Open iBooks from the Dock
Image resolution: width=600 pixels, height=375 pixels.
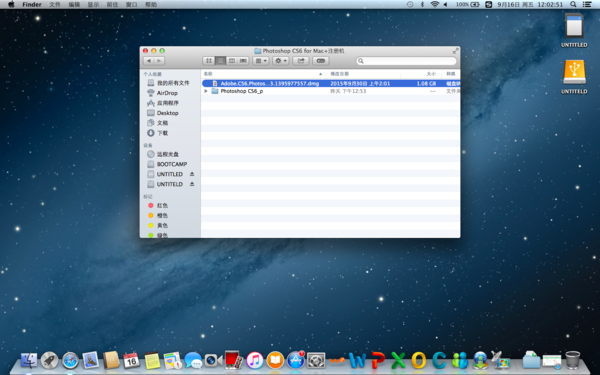(275, 360)
